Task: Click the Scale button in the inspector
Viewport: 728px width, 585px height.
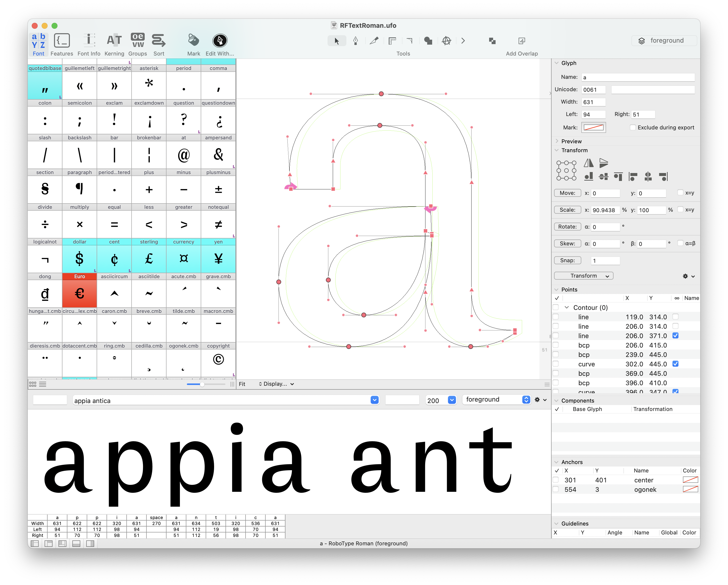Action: point(567,209)
